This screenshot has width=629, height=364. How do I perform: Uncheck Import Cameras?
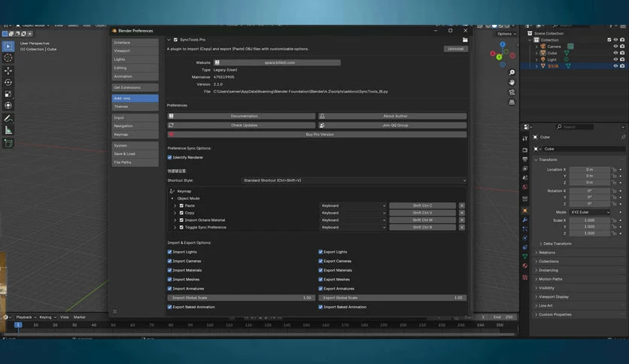point(170,261)
